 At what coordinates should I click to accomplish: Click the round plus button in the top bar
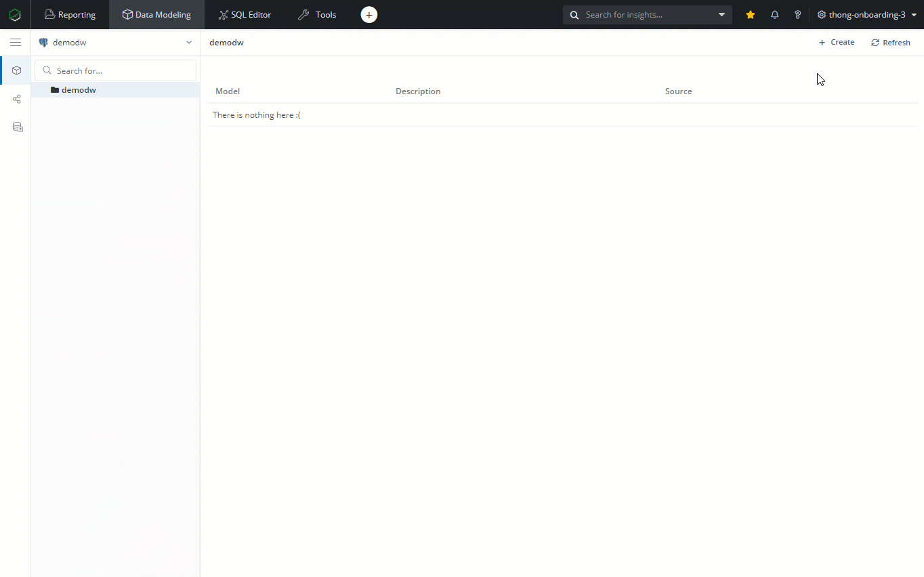click(369, 14)
